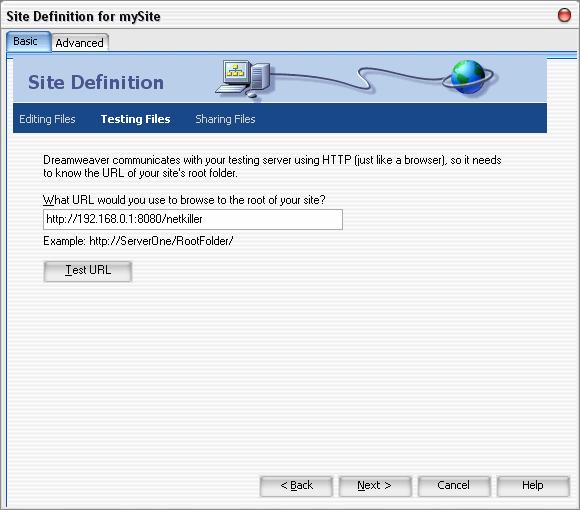Click the example URL text below the field

(x=138, y=241)
